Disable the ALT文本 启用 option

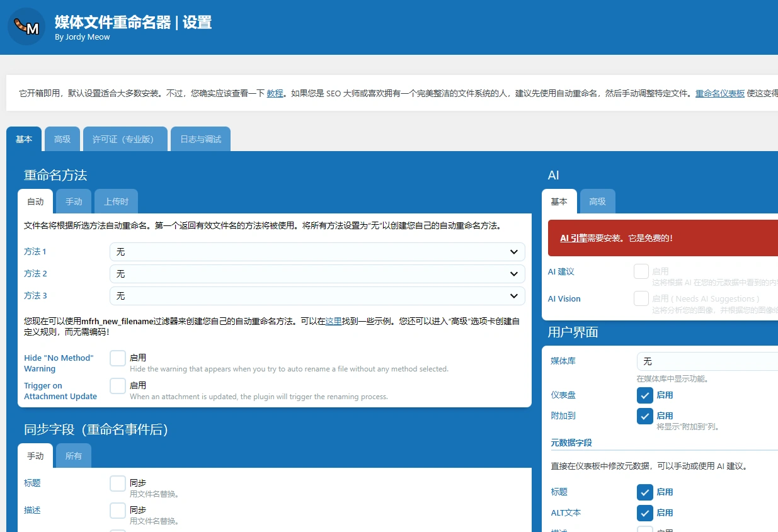coord(644,512)
